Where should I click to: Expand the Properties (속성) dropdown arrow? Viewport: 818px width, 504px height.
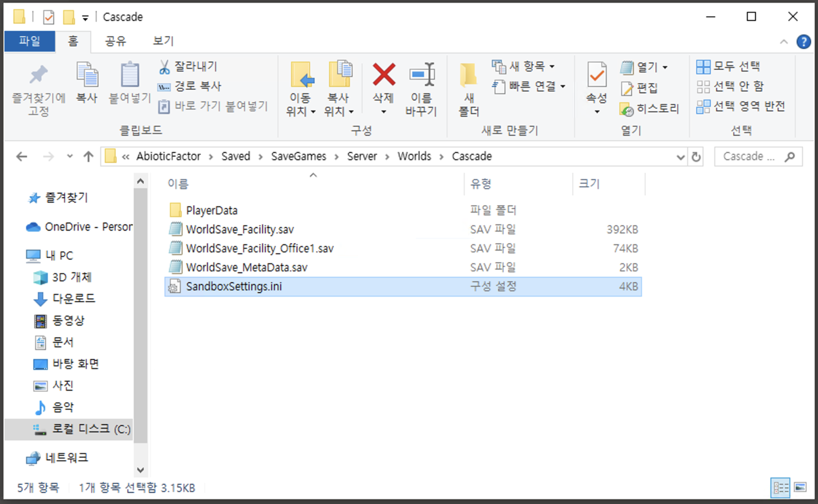(597, 112)
